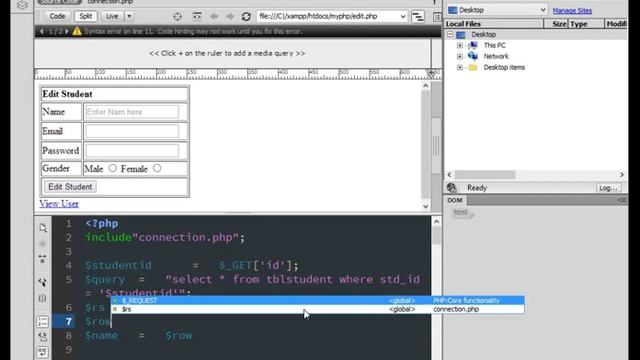Click the yellow syntax error warning icon
The width and height of the screenshot is (640, 360).
pos(77,31)
